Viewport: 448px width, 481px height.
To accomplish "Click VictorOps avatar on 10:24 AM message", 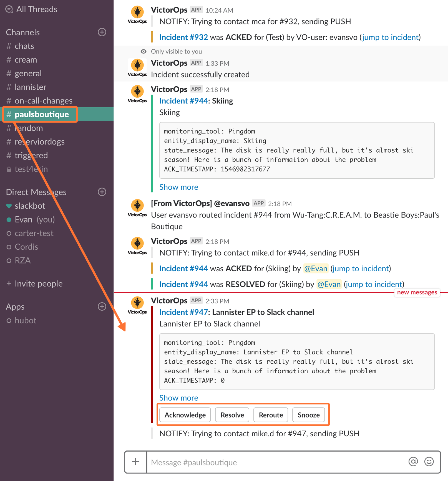I will (x=137, y=15).
